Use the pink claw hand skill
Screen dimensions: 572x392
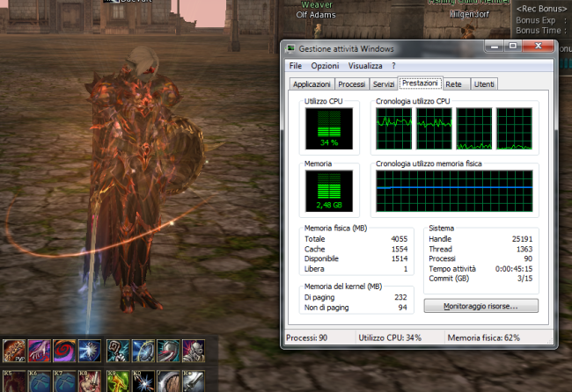[40, 352]
